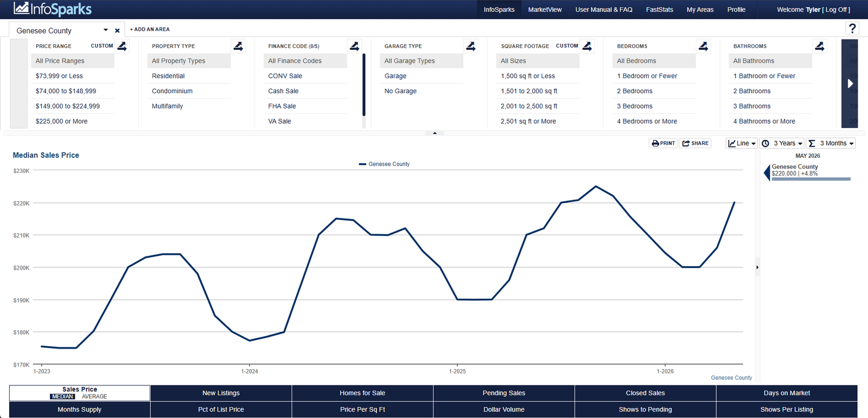Select the Closed Sales metric
868x418 pixels.
tap(646, 393)
